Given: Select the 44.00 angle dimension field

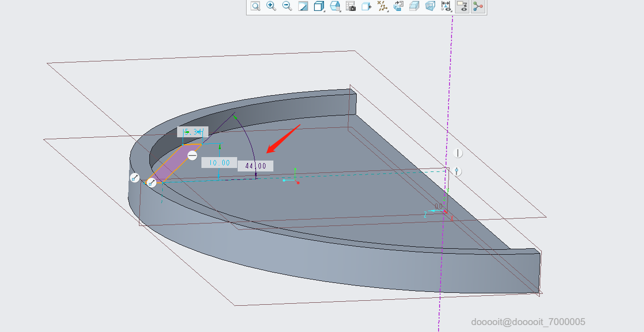Looking at the screenshot, I should coord(256,166).
